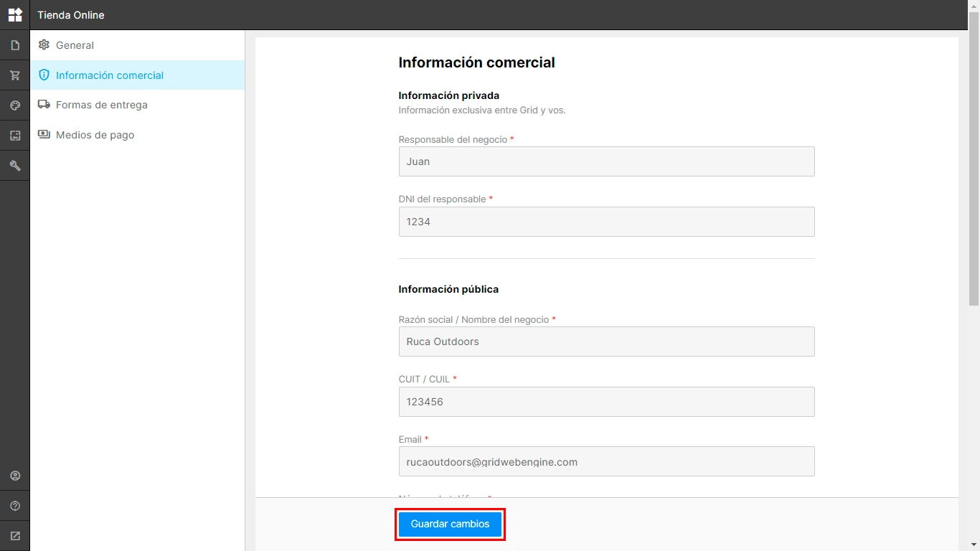Click the 'CUIT / CUIL' label

[x=424, y=379]
